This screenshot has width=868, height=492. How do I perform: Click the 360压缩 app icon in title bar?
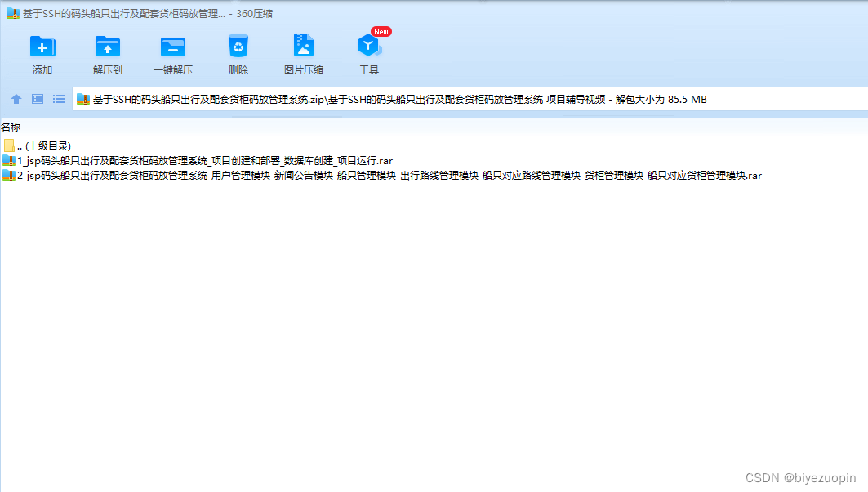click(10, 12)
